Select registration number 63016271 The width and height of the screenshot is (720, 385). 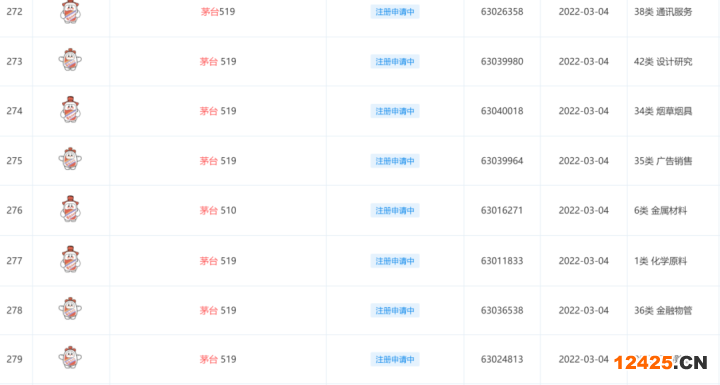pos(502,210)
